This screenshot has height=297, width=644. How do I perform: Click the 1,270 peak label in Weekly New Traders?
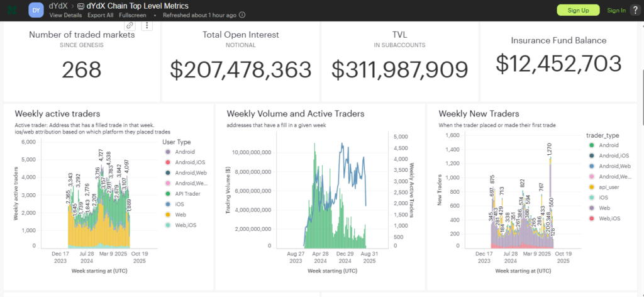tap(550, 149)
